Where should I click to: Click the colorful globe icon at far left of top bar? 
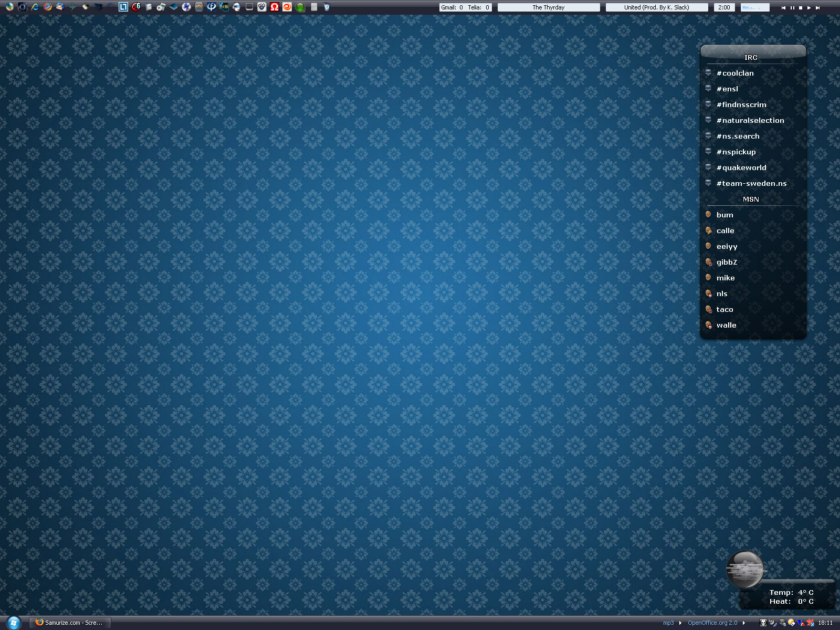9,7
